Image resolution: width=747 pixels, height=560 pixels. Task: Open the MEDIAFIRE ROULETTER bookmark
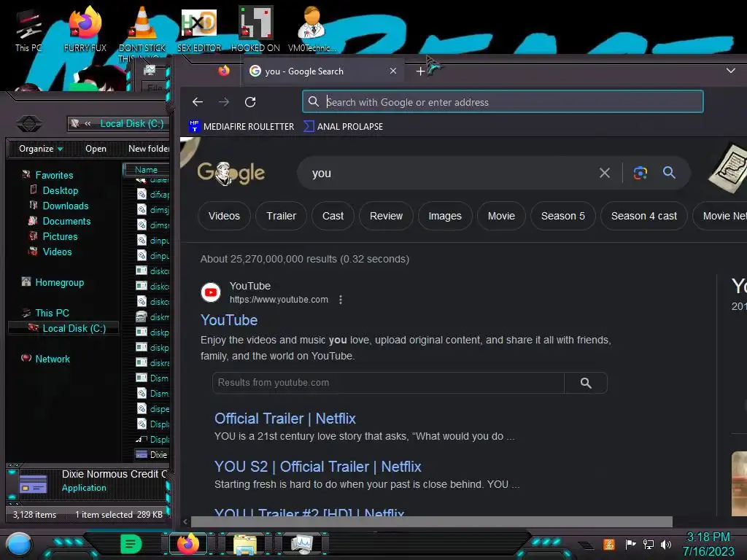[x=241, y=127]
